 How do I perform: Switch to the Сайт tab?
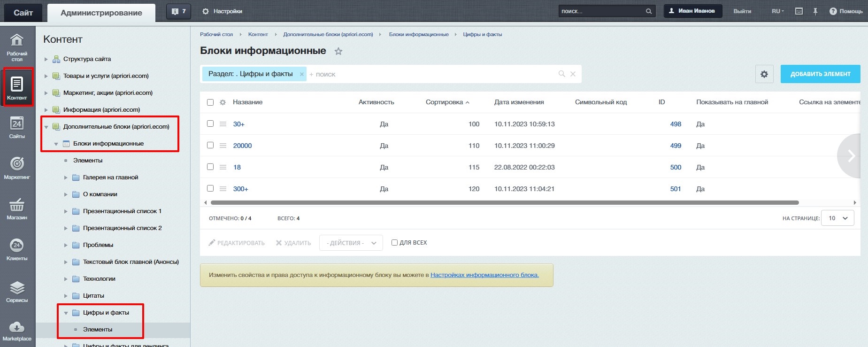tap(23, 13)
